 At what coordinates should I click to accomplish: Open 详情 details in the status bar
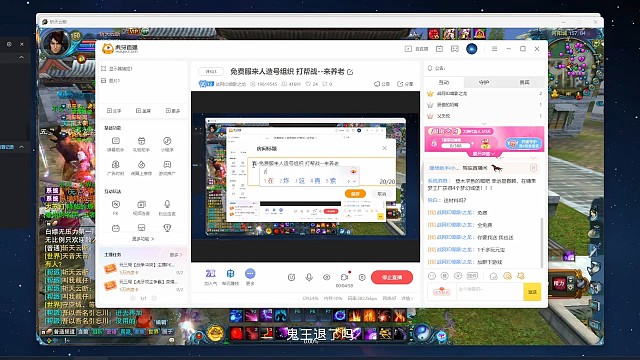point(407,298)
